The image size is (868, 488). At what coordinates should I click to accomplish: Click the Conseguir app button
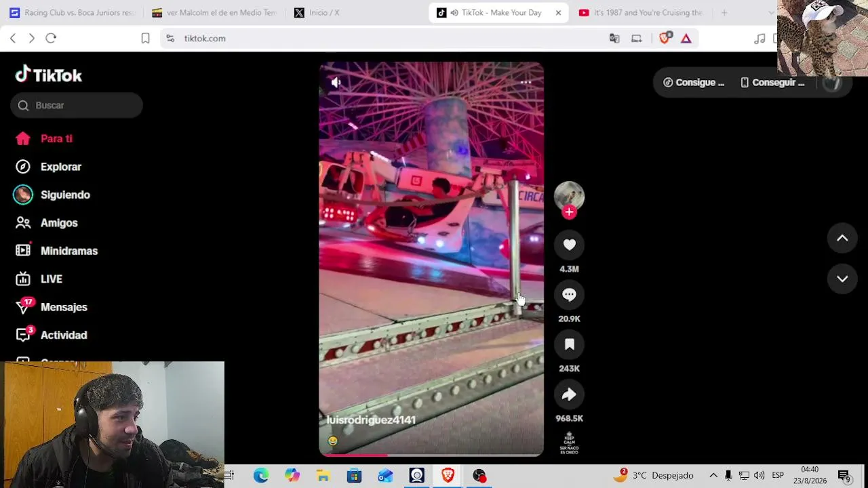point(772,82)
